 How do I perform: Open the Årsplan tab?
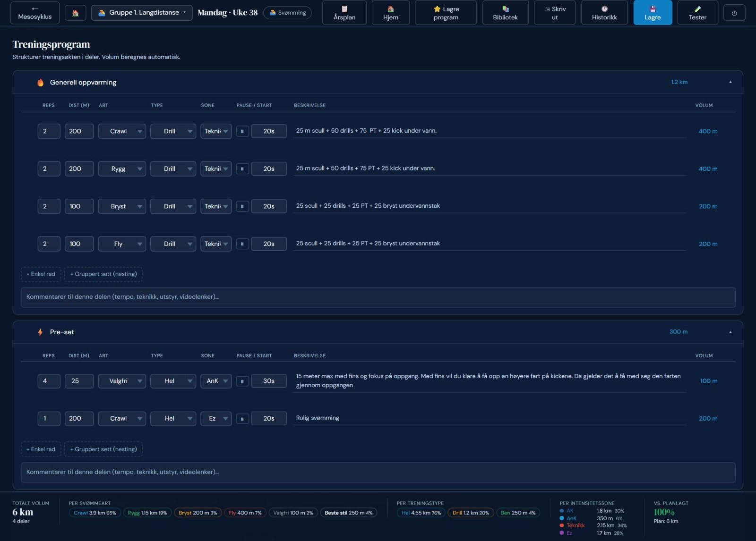pyautogui.click(x=344, y=13)
